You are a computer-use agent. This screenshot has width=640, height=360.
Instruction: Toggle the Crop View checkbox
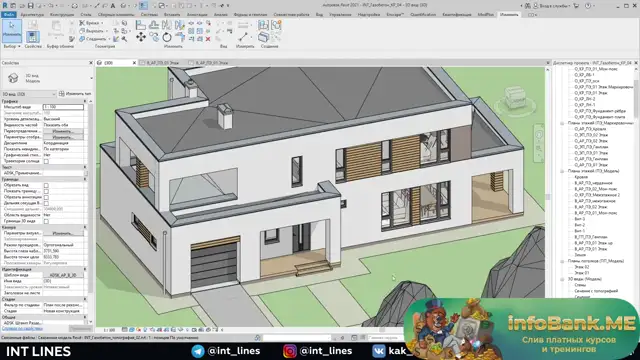[46, 185]
